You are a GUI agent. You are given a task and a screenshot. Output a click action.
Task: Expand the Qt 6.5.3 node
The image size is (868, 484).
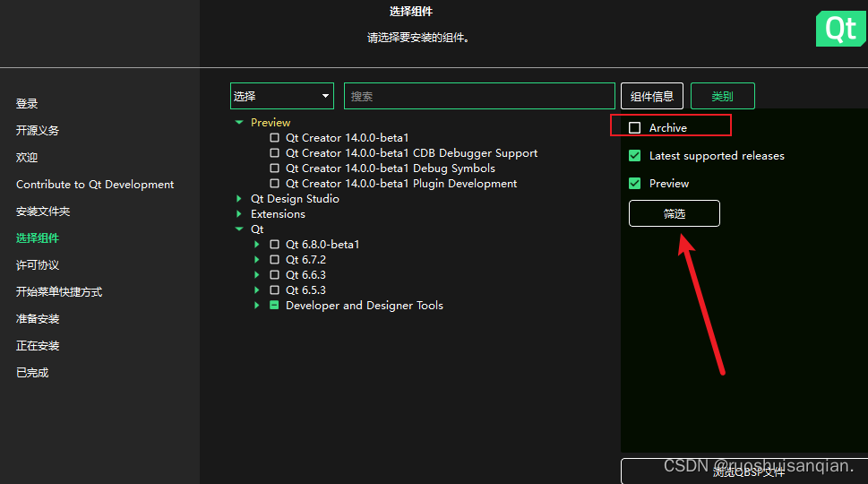[257, 290]
